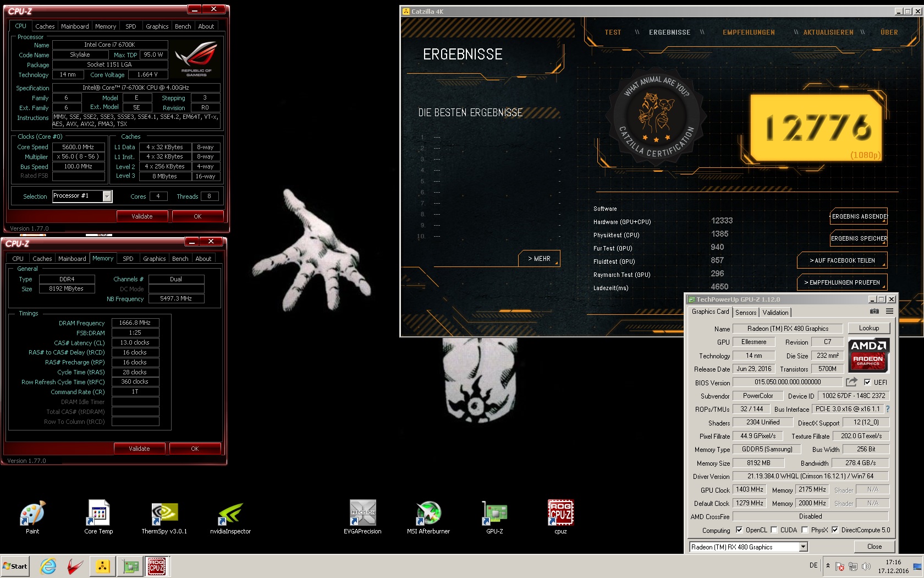Screen dimensions: 924x578
Task: Open the TEST section in Catzilla
Action: 613,32
